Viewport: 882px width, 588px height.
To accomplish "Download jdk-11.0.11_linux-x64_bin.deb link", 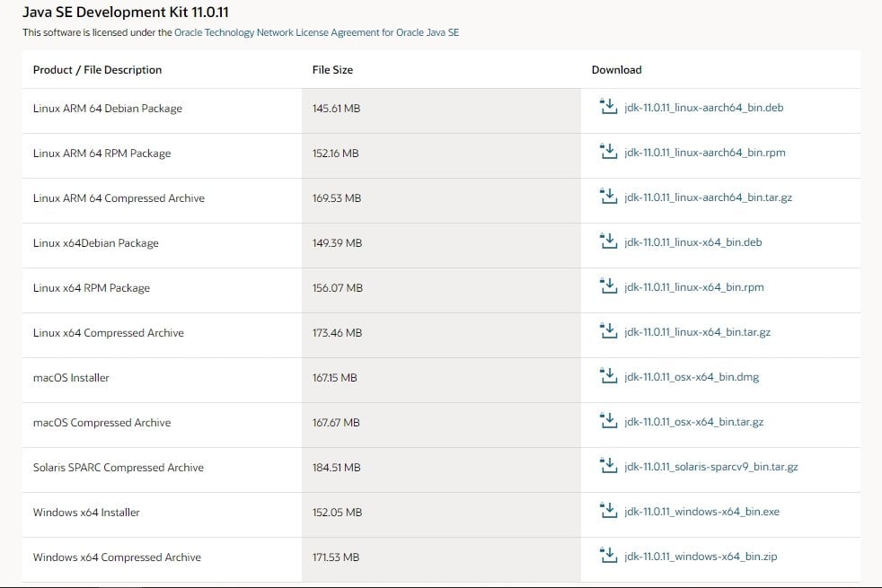I will tap(693, 242).
